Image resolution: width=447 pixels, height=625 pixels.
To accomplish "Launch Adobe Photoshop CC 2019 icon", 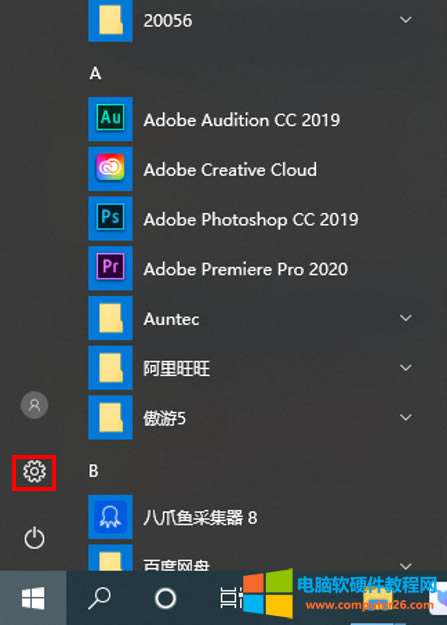I will (x=110, y=218).
